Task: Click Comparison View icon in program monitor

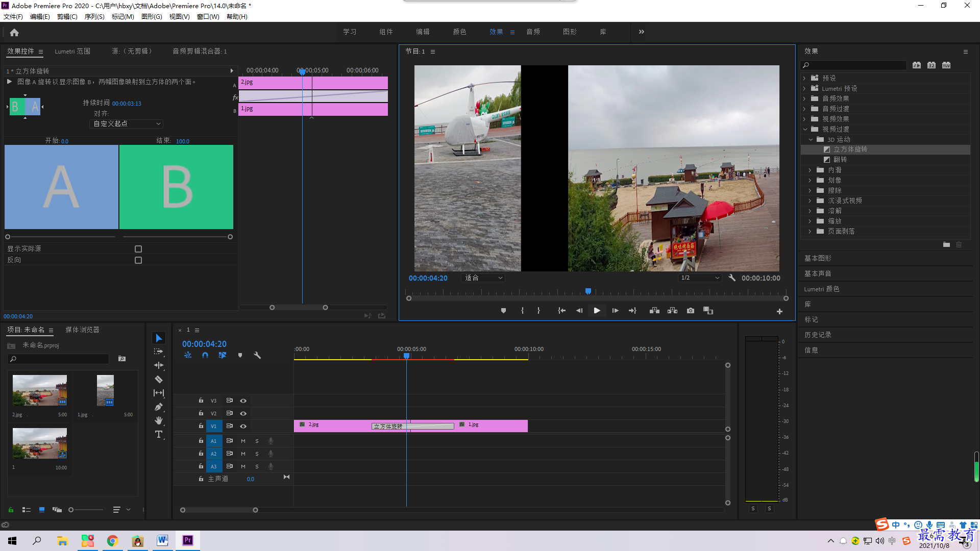Action: coord(708,311)
